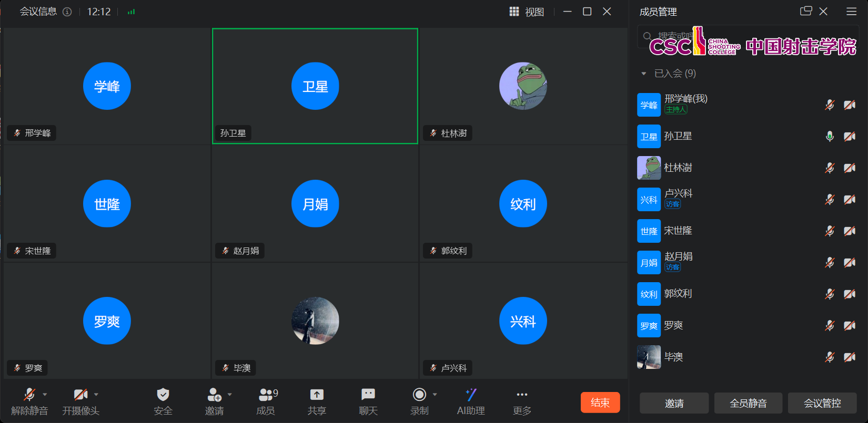
Task: Toggle microphone for 赵月娟 in list
Action: click(x=830, y=262)
